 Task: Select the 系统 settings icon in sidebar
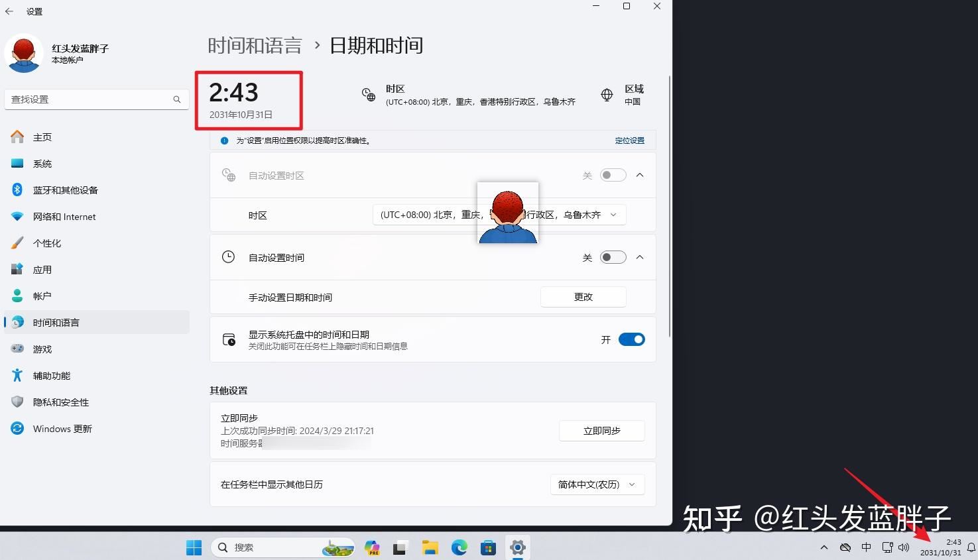tap(17, 163)
